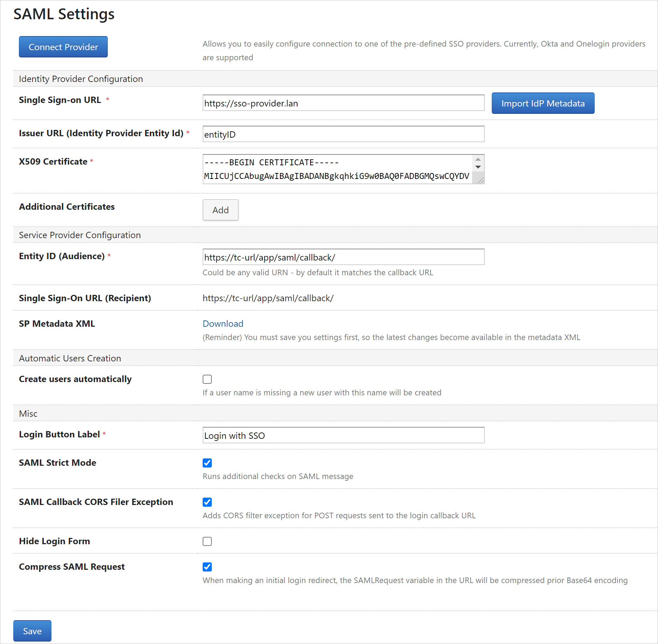
Task: Click the certificate textarea resize grip
Action: click(x=481, y=180)
